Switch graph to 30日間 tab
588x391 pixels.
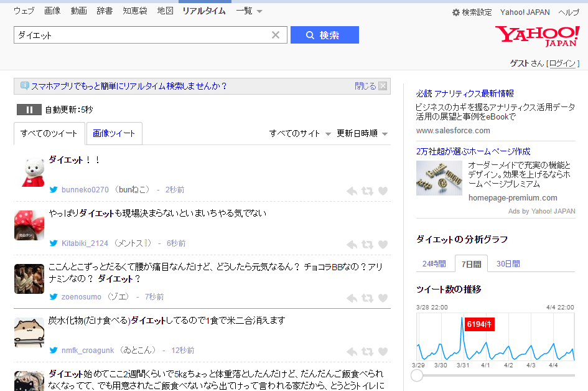click(x=508, y=264)
